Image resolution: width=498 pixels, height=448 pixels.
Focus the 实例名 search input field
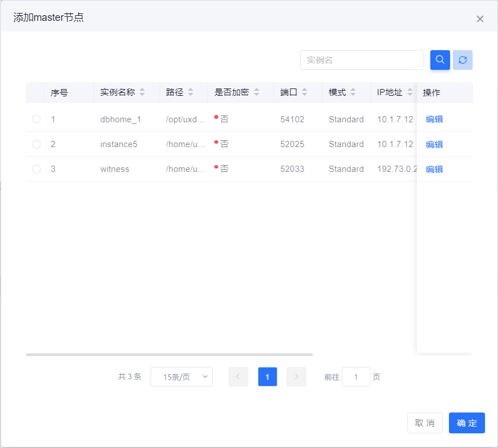point(362,60)
